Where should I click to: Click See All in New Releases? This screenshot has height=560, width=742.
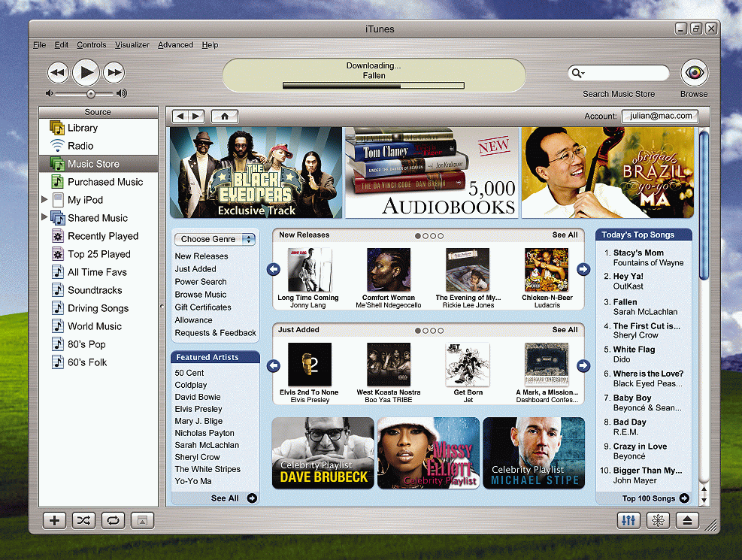point(565,235)
